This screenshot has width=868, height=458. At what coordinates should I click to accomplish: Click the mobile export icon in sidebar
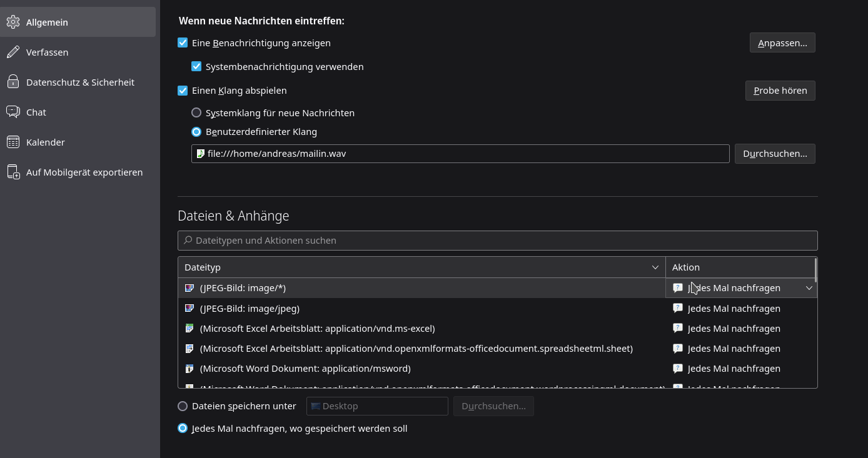(13, 172)
